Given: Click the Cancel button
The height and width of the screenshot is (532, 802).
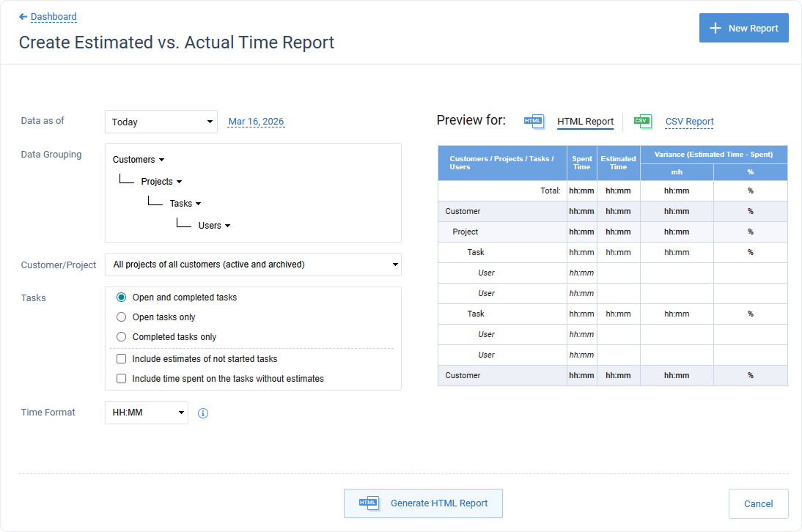Looking at the screenshot, I should (x=759, y=503).
